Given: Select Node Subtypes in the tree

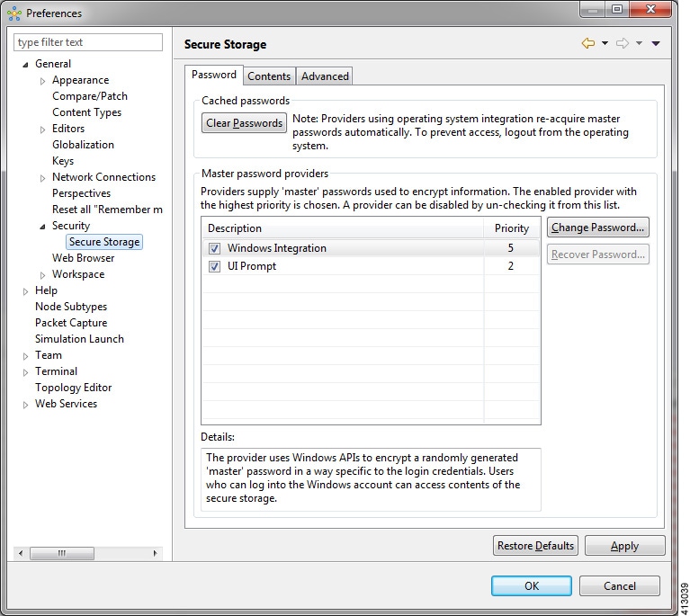Looking at the screenshot, I should 71,307.
